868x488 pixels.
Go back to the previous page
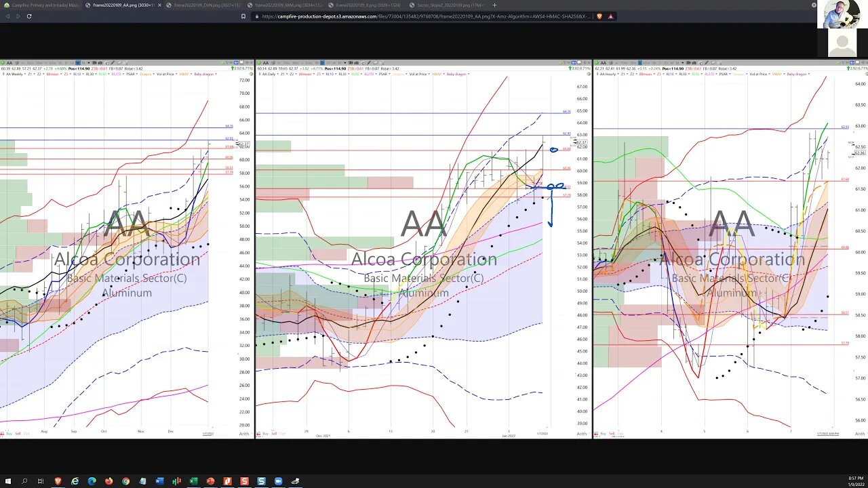click(x=7, y=16)
